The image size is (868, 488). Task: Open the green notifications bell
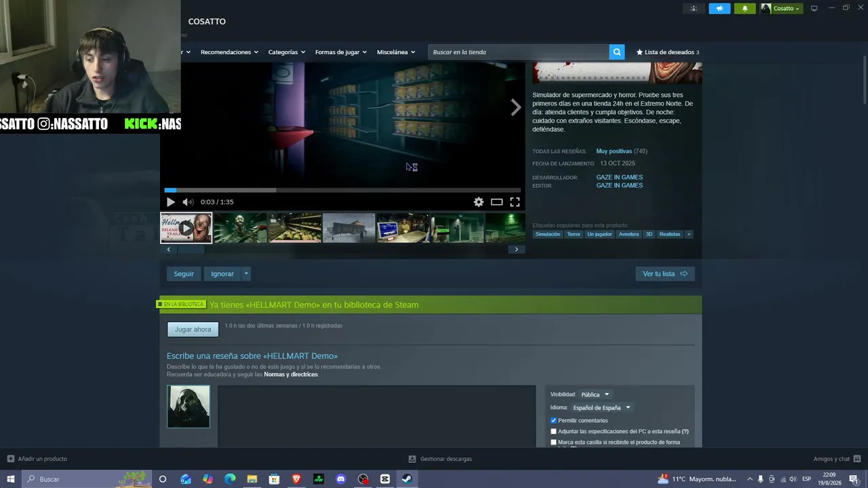[x=745, y=9]
